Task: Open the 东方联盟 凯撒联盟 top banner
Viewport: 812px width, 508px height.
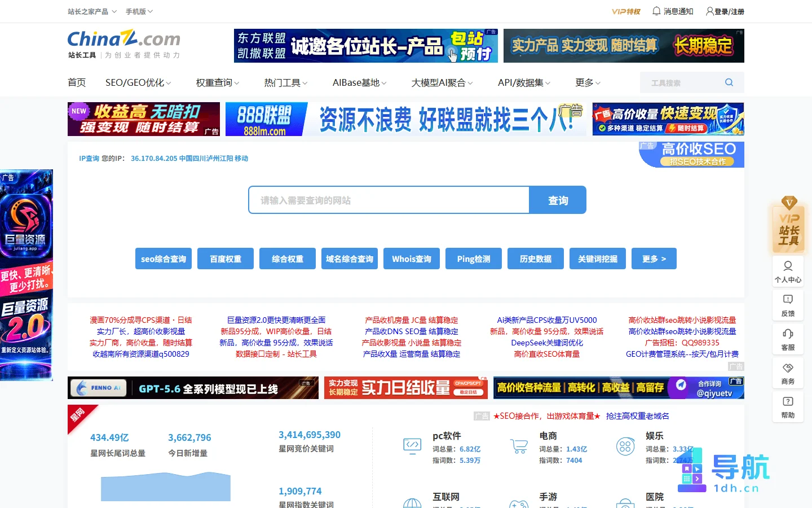Action: [366, 46]
